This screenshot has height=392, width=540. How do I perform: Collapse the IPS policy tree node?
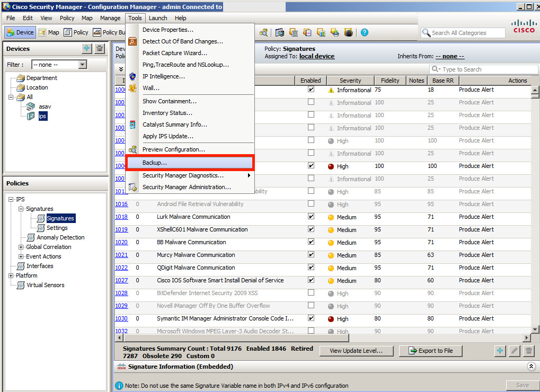pos(11,199)
